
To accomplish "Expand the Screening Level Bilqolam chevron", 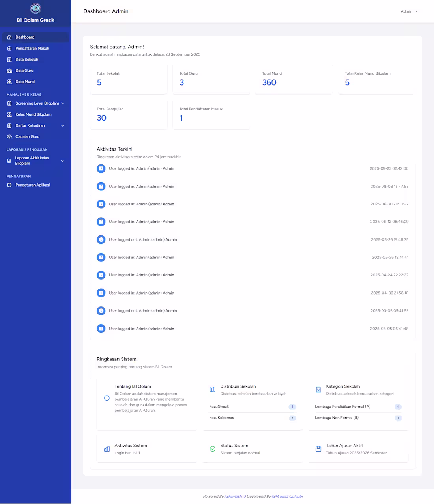I will 62,103.
